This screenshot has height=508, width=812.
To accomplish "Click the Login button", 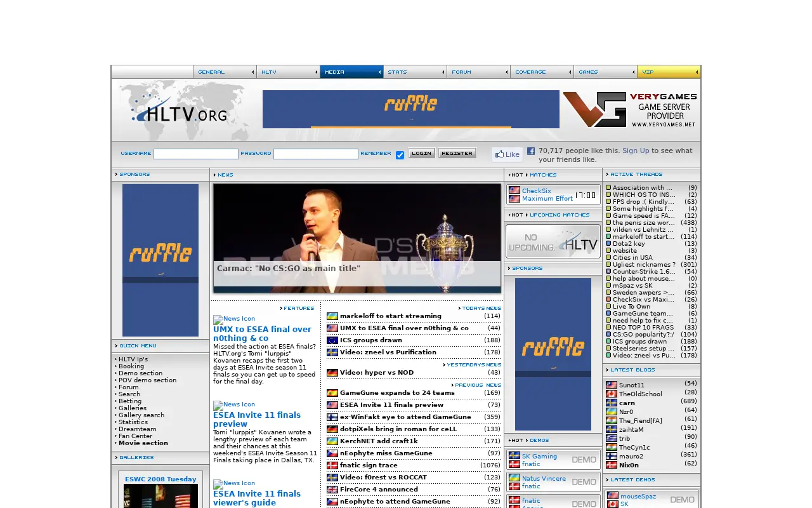I will 422,153.
